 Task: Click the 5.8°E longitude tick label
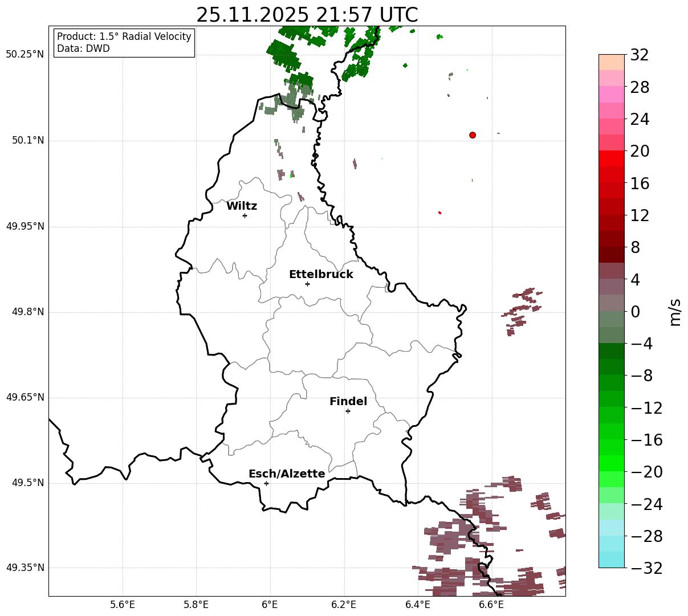click(x=197, y=605)
